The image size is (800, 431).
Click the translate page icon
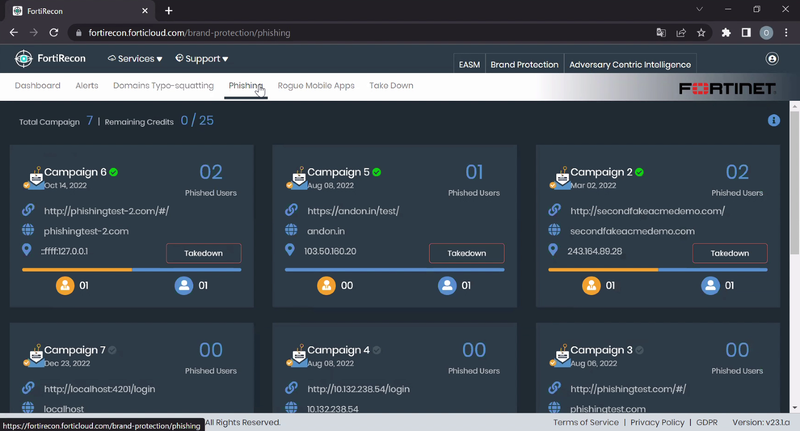661,33
